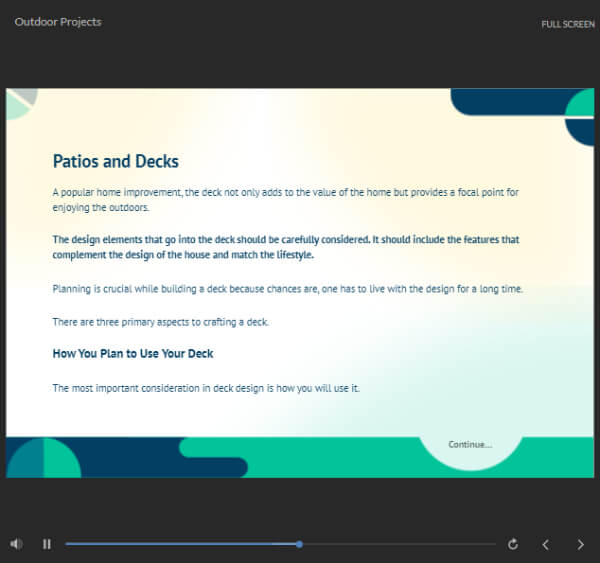This screenshot has height=563, width=600.
Task: Advance to the next slide
Action: click(580, 544)
